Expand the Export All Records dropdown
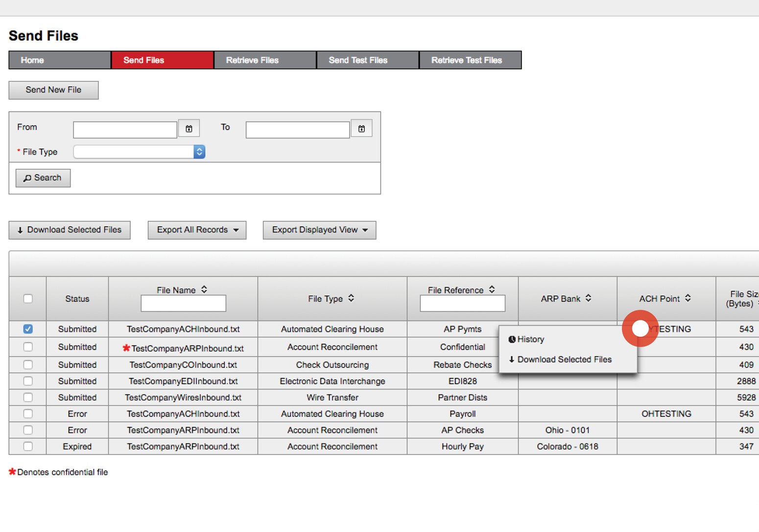This screenshot has height=532, width=759. tap(238, 230)
